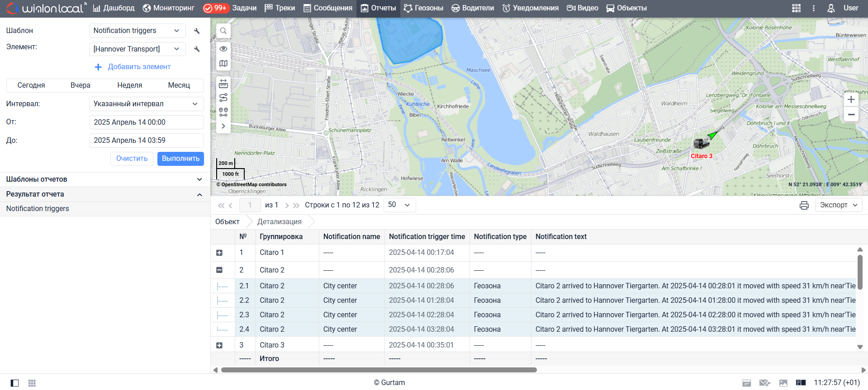Open the map layers icon
868x390 pixels.
223,64
